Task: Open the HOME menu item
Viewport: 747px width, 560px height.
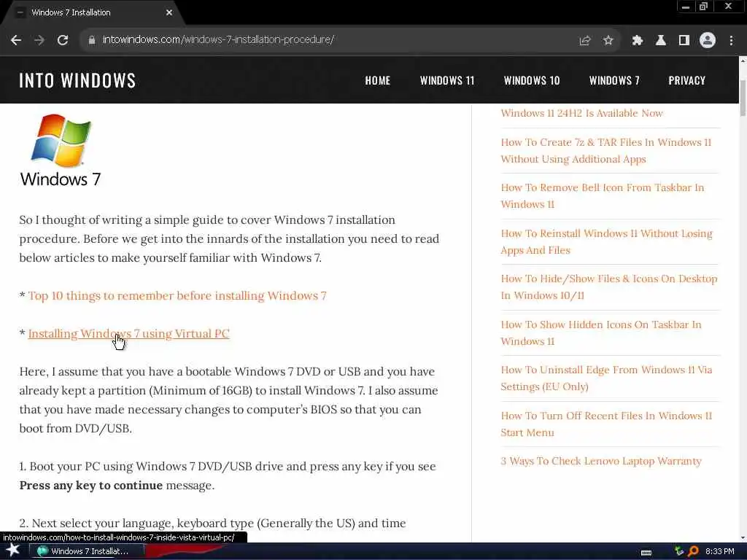Action: coord(378,80)
